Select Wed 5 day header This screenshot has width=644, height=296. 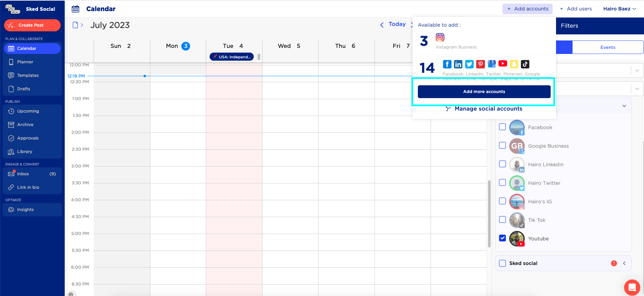pyautogui.click(x=289, y=46)
